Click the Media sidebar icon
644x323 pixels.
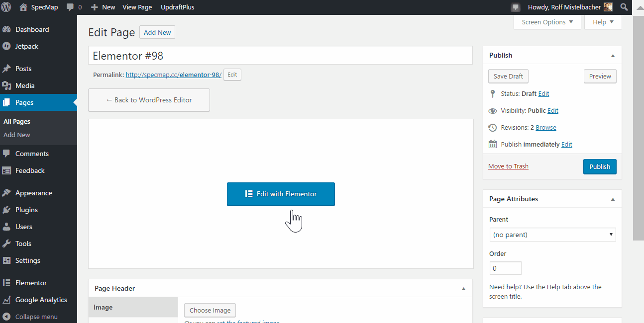point(6,85)
